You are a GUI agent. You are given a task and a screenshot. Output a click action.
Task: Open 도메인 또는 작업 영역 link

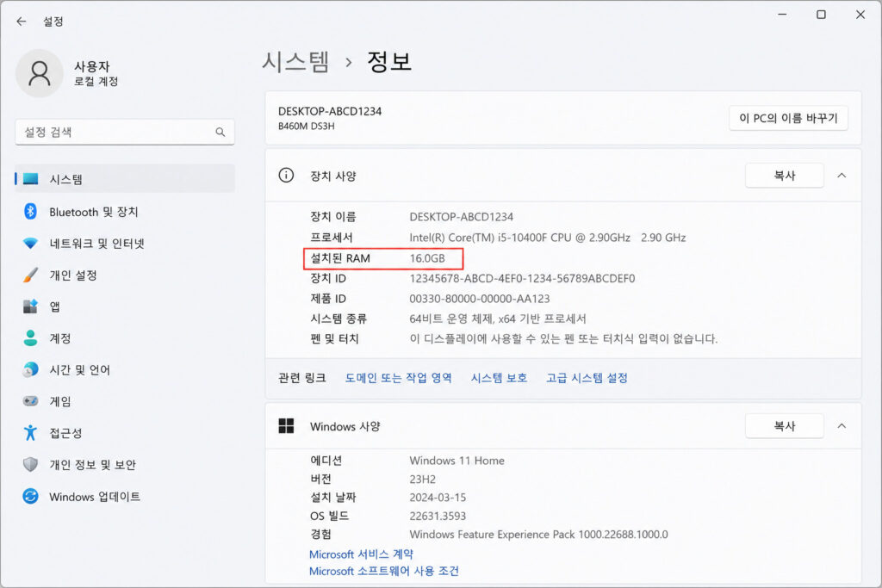click(x=398, y=378)
